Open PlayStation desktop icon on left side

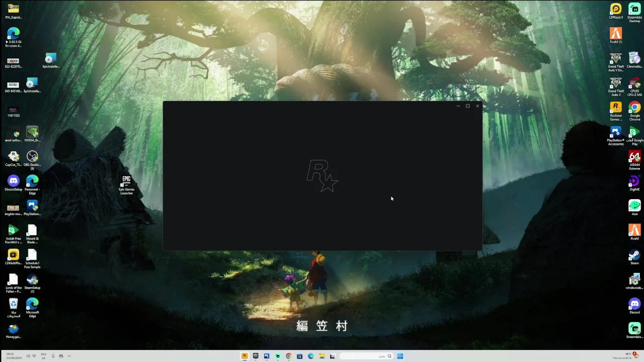coord(32,208)
